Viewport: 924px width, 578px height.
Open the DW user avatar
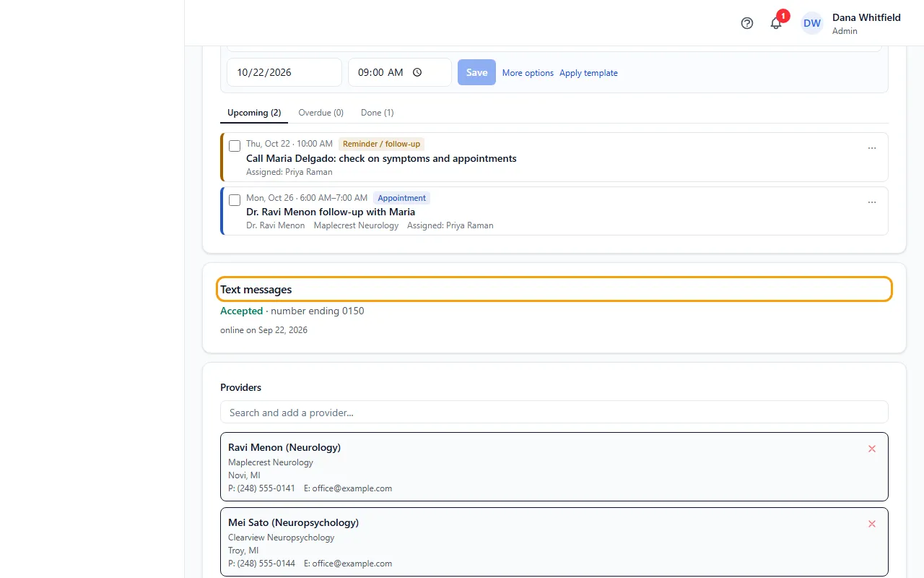point(812,23)
